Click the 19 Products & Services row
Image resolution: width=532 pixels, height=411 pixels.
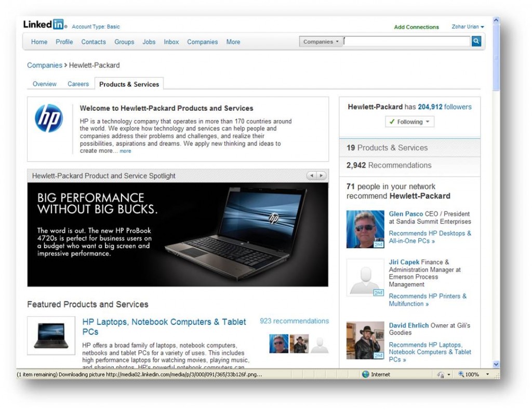[409, 148]
